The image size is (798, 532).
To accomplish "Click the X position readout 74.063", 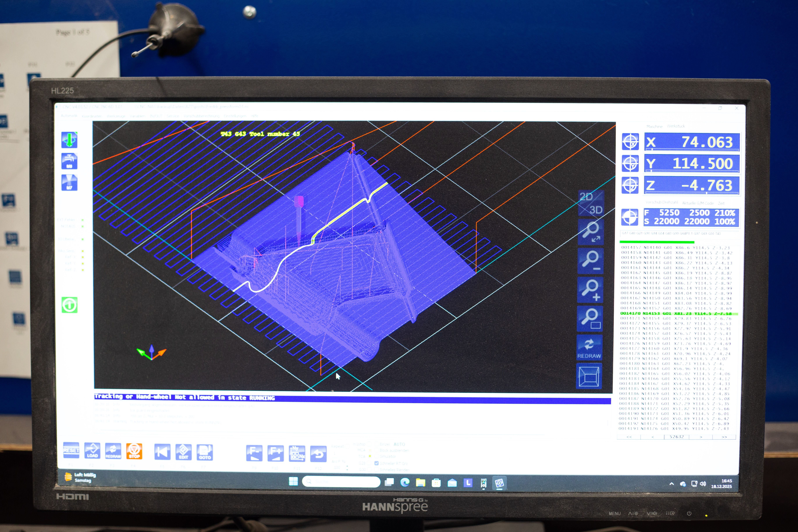I will 692,142.
